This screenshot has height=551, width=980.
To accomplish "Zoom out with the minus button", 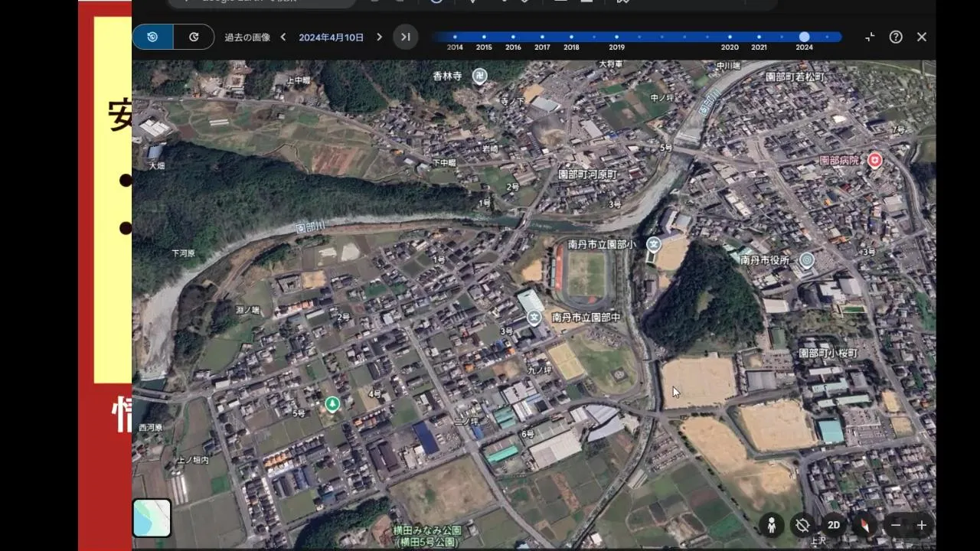I will pyautogui.click(x=896, y=525).
